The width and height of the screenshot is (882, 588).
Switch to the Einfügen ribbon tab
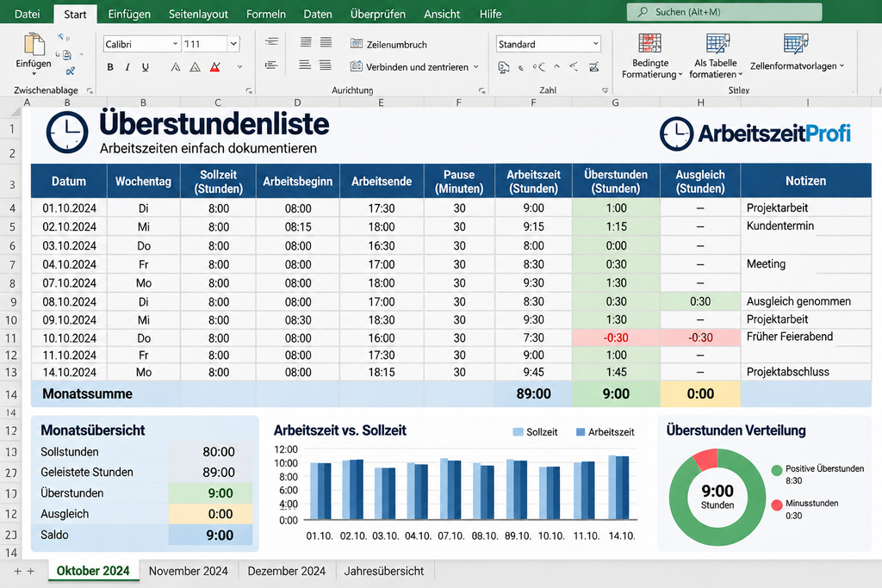(129, 14)
